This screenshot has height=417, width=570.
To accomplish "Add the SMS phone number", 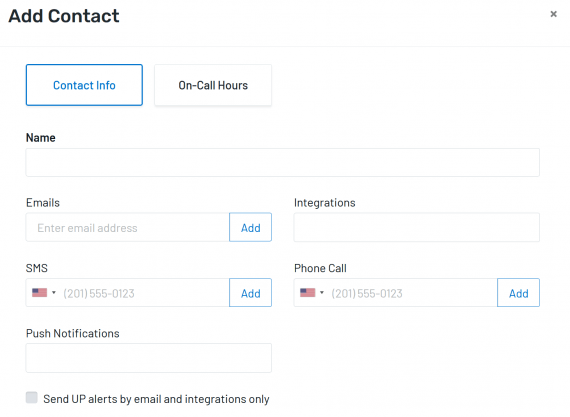I will (250, 293).
